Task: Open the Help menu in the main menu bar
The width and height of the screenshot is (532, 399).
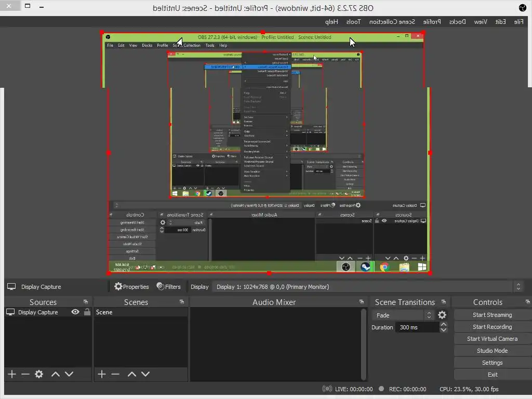Action: coord(331,22)
